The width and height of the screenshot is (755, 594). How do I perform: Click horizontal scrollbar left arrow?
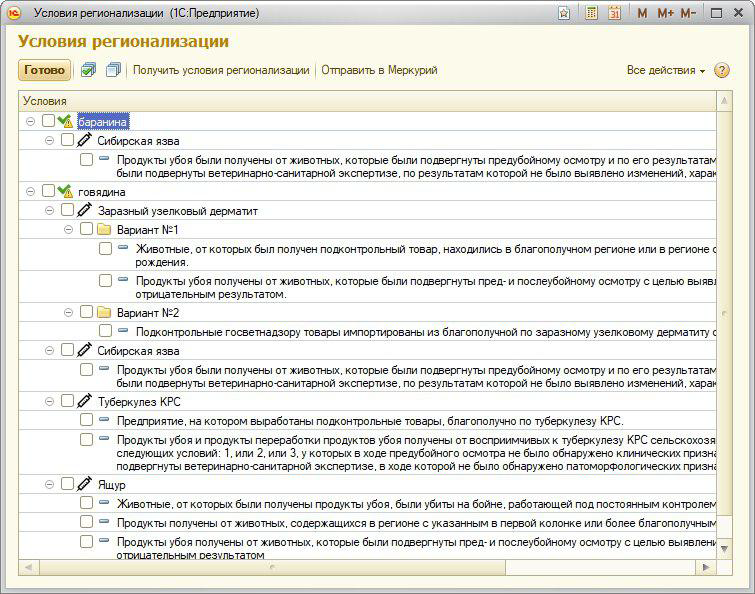tap(28, 567)
